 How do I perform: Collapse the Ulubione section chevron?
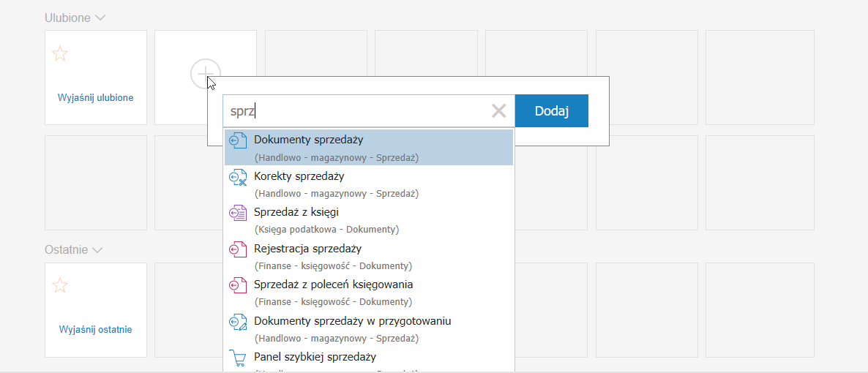click(x=100, y=18)
